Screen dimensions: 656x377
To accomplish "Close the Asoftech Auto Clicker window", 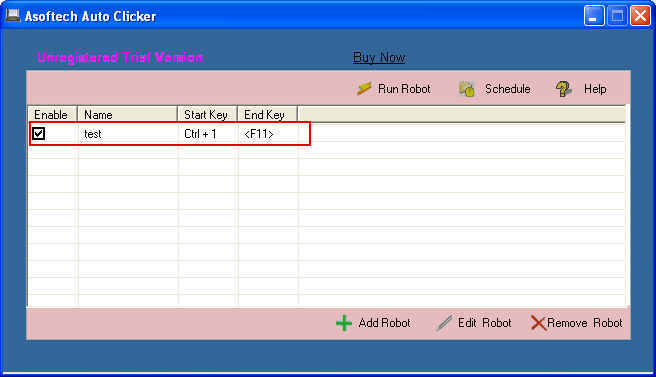I will pos(641,16).
